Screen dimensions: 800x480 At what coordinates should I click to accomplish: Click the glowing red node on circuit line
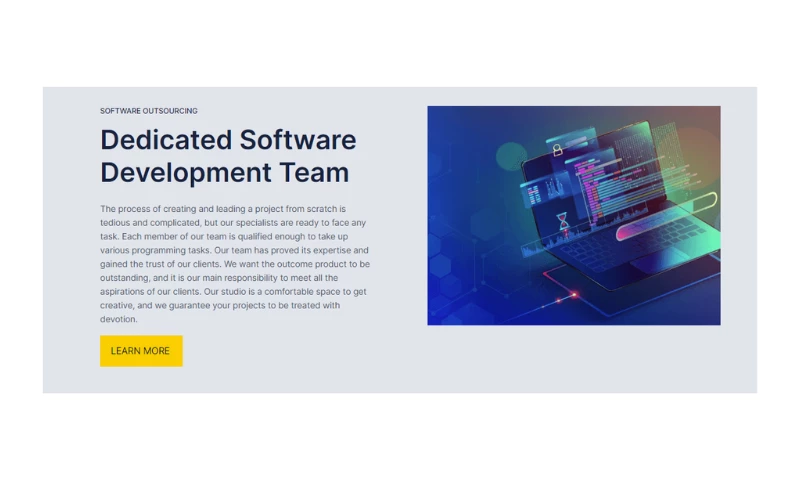point(575,293)
